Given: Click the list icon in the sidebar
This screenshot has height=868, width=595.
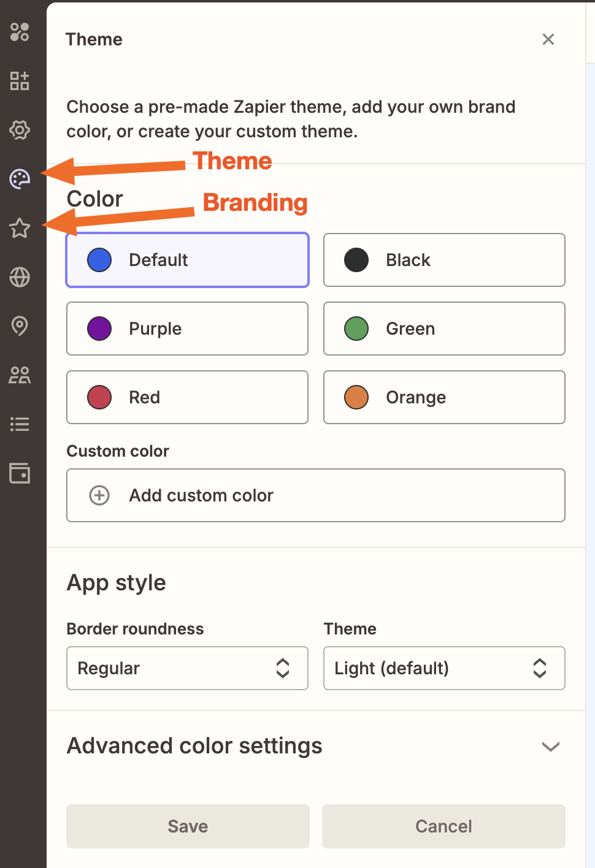Looking at the screenshot, I should tap(20, 424).
